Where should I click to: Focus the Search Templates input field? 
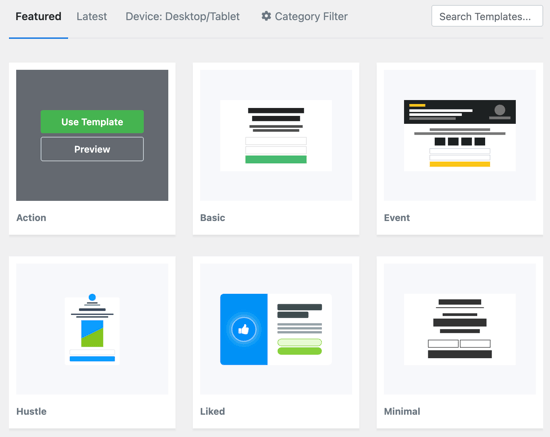coord(487,16)
